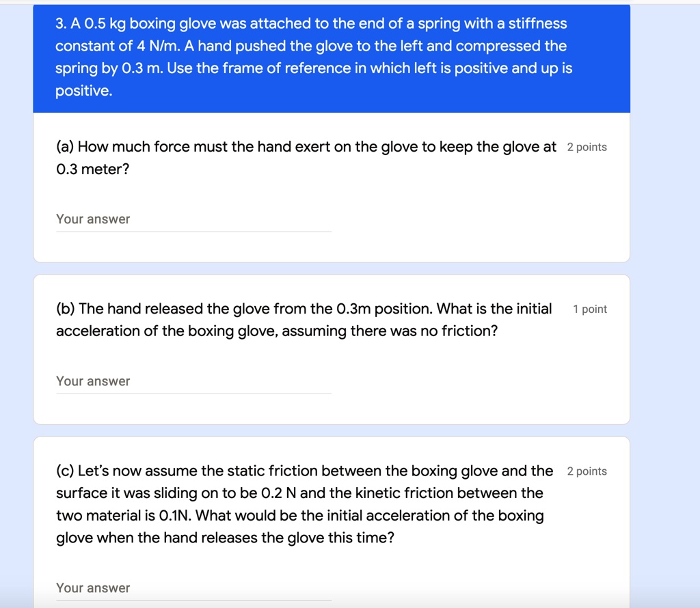Click the "(c) Let's now assume" question text
700x608 pixels.
pos(304,471)
